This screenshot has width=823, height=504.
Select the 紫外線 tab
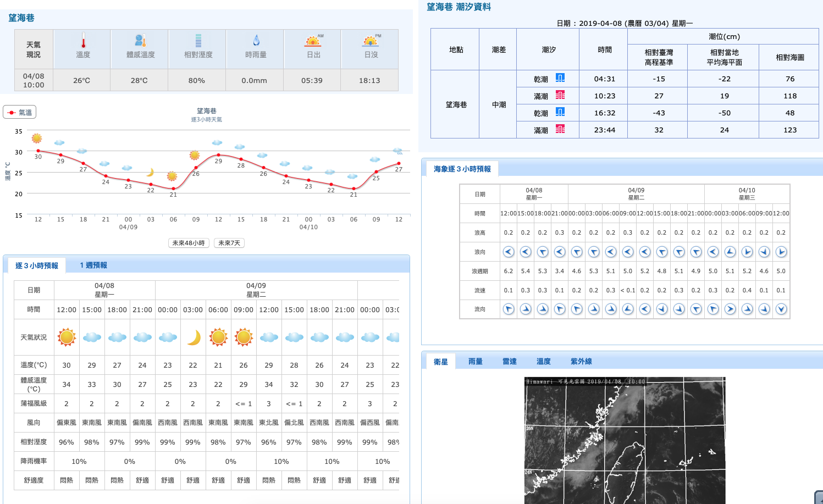click(x=581, y=361)
